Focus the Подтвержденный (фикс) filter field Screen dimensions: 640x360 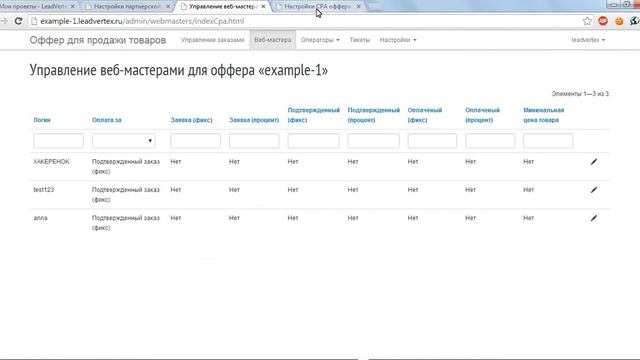click(x=313, y=141)
